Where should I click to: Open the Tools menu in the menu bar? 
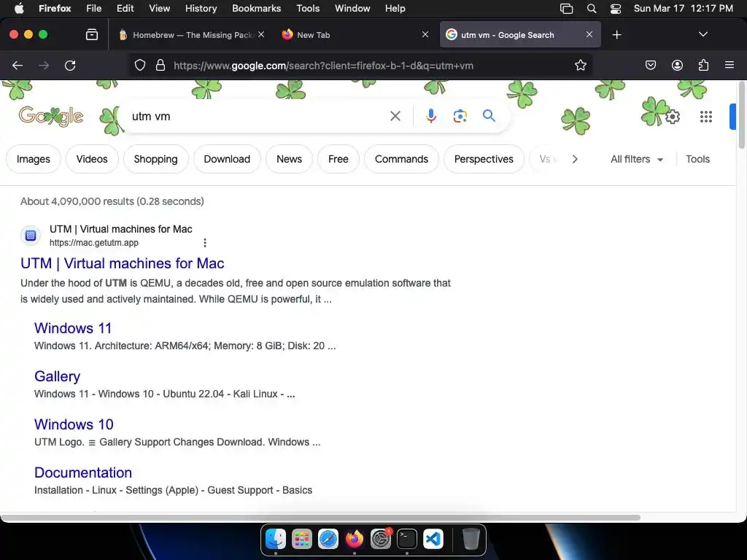click(x=308, y=9)
